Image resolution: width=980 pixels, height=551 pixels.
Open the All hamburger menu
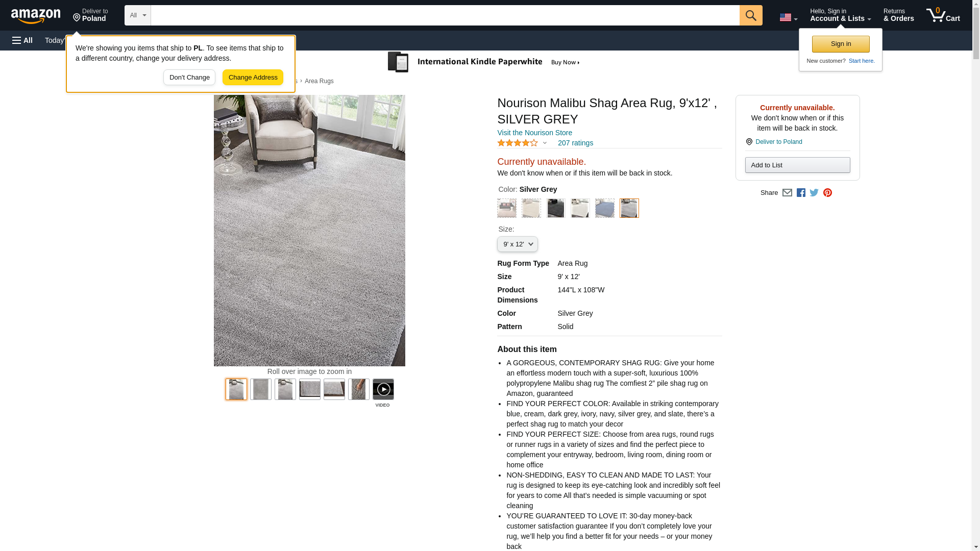point(22,40)
